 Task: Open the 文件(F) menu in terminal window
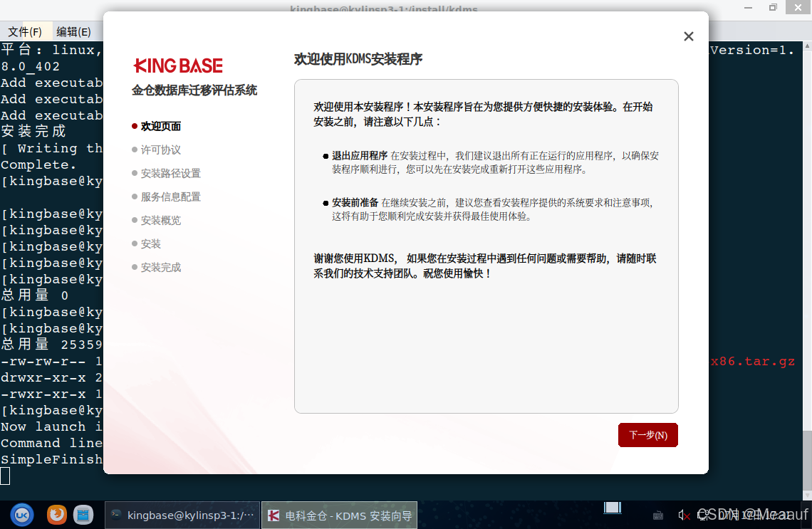coord(25,31)
